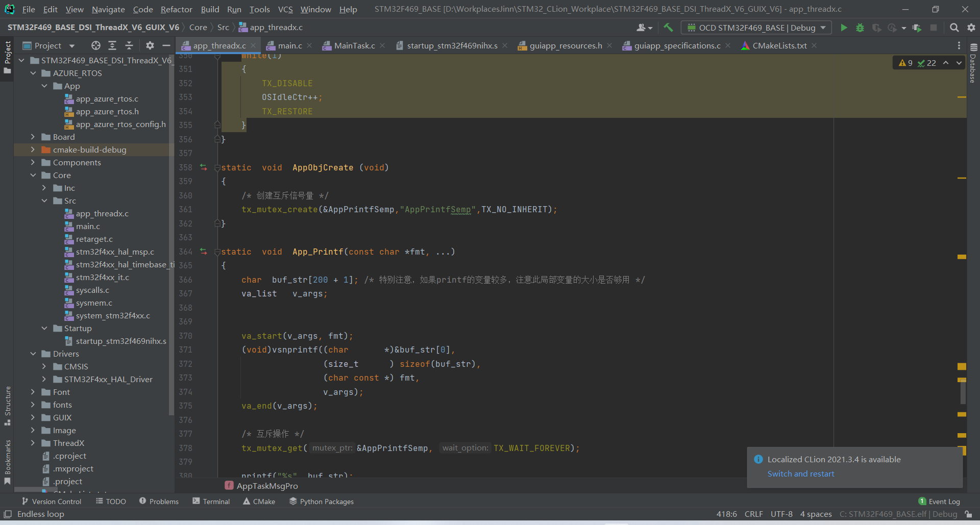
Task: Run the OCD STM32F469_BASE configuration
Action: pos(844,28)
